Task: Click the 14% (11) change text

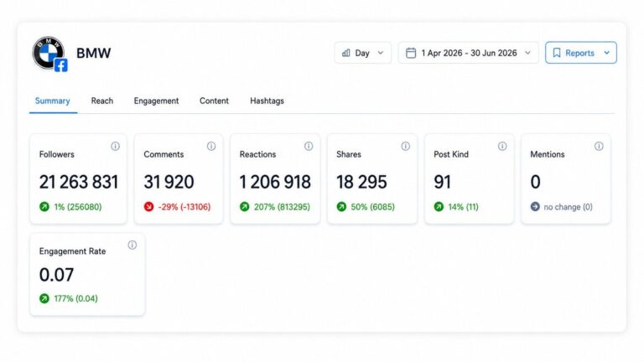Action: point(463,207)
